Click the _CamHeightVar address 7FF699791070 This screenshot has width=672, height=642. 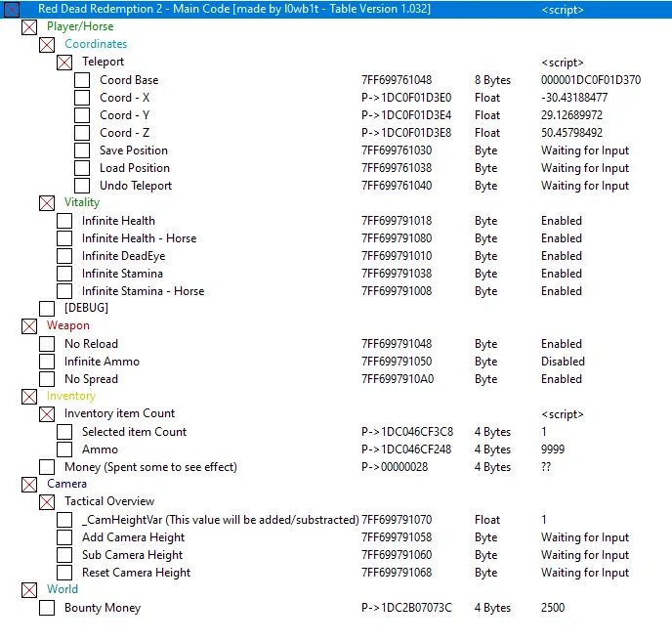pos(397,520)
